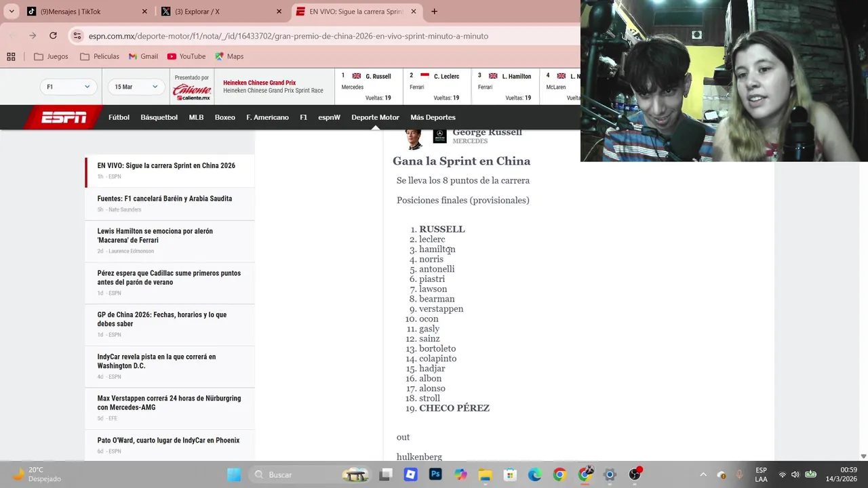Open Microsoft Store from the taskbar
Viewport: 868px width, 488px height.
click(x=510, y=474)
